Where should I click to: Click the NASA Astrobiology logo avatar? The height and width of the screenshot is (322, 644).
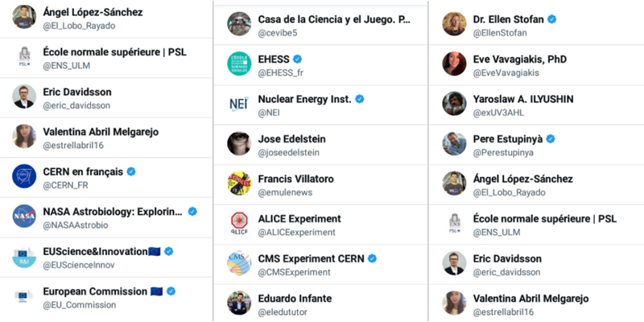point(24,216)
